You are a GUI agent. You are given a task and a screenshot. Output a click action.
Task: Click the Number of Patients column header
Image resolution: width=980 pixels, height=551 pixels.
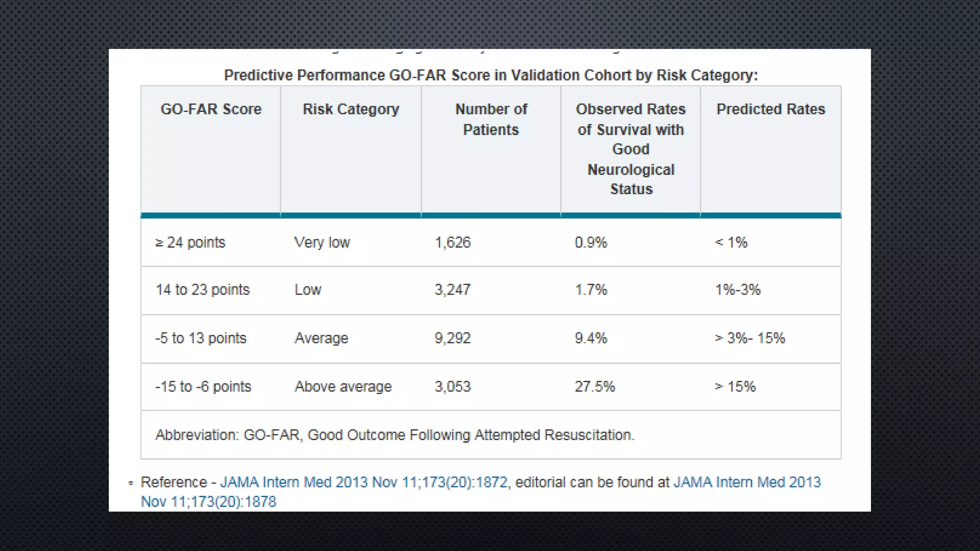pos(491,119)
